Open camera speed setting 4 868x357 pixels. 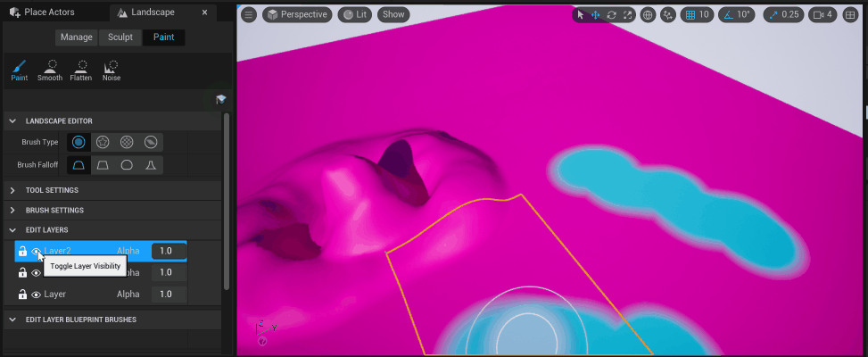pyautogui.click(x=823, y=15)
